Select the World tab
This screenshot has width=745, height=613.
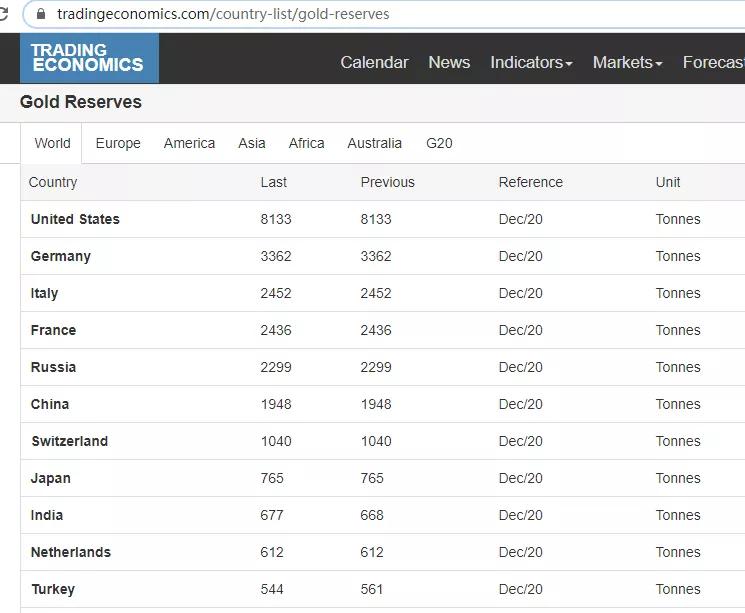(x=52, y=143)
